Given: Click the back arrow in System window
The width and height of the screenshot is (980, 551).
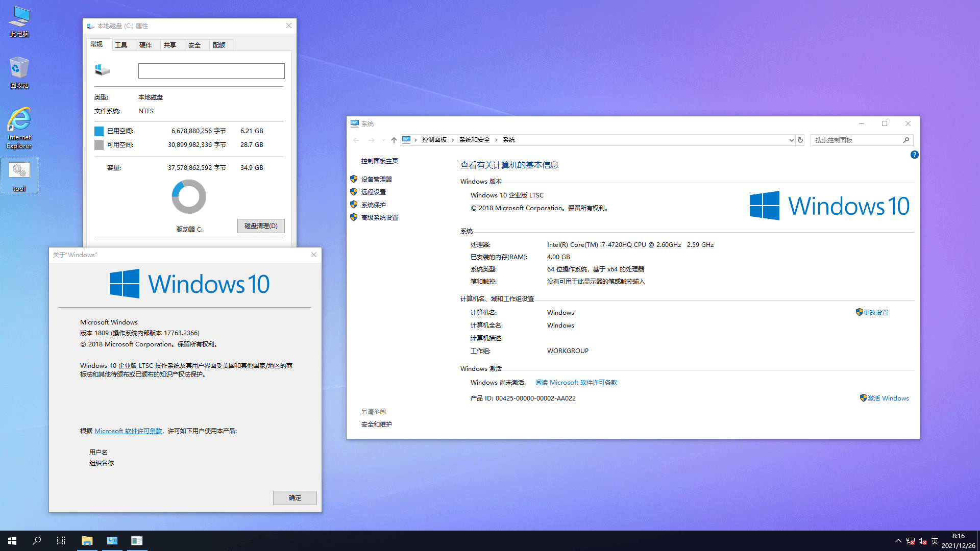Looking at the screenshot, I should (x=356, y=140).
